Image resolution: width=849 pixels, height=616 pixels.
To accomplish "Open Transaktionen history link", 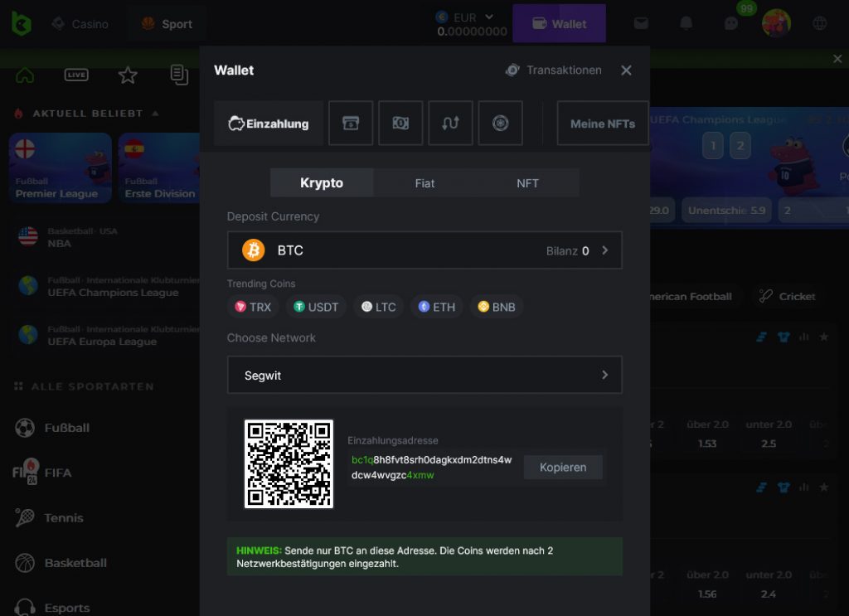I will pos(553,70).
